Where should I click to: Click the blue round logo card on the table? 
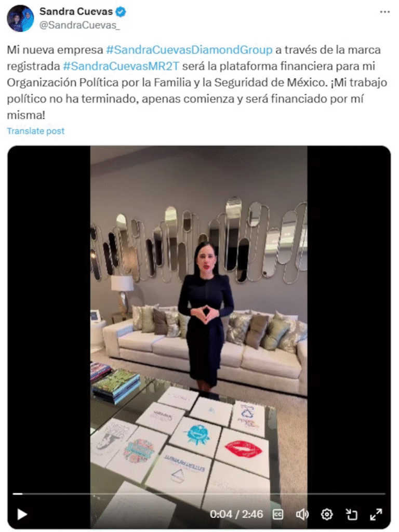(197, 435)
